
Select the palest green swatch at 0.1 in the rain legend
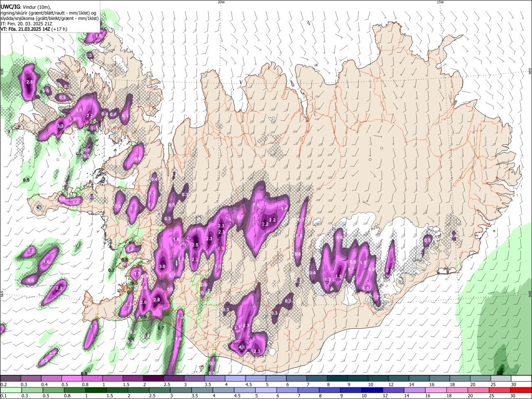coord(10,390)
